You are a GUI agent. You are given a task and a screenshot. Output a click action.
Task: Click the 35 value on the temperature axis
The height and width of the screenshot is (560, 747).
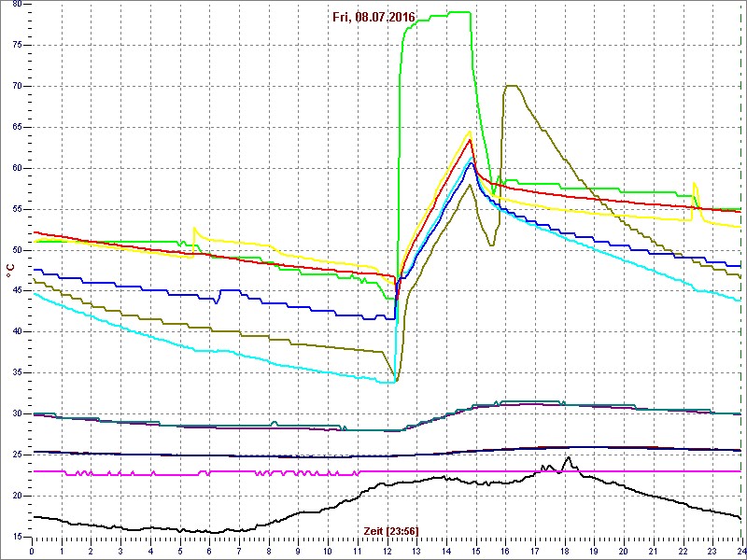point(17,372)
